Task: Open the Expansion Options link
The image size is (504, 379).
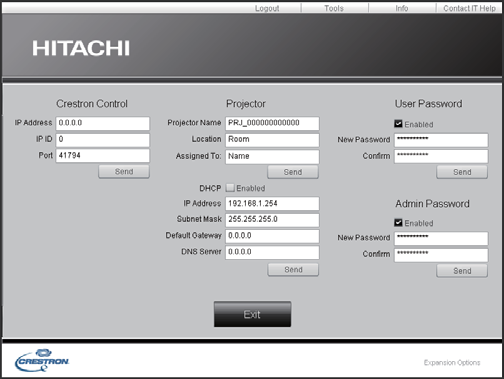Action: click(452, 362)
